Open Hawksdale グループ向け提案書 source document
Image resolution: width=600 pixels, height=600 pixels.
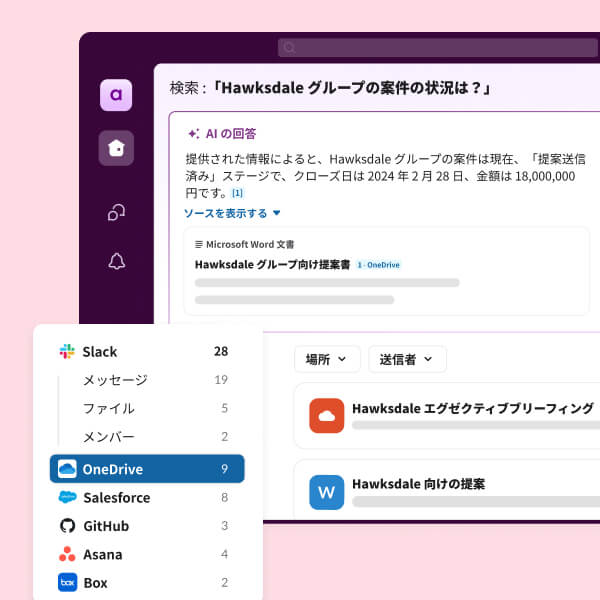point(272,265)
